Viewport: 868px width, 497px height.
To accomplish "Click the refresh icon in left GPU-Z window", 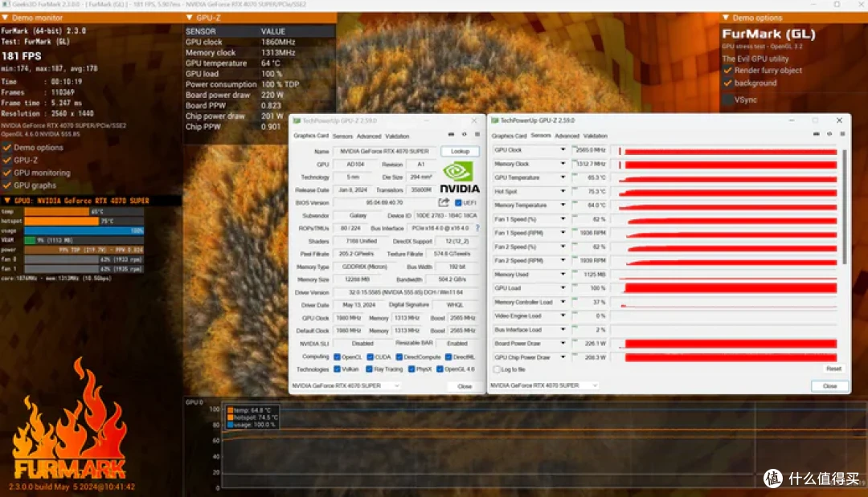I will [x=465, y=134].
